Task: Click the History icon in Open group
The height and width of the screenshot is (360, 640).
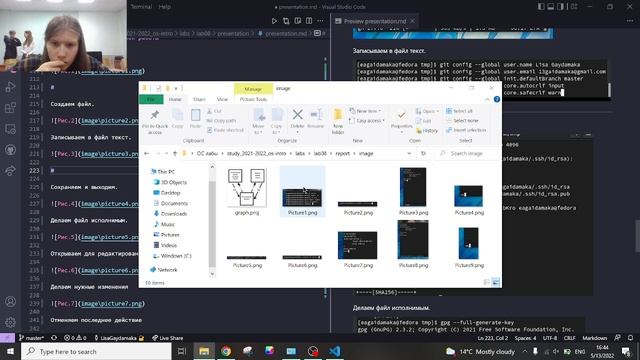Action: click(427, 131)
